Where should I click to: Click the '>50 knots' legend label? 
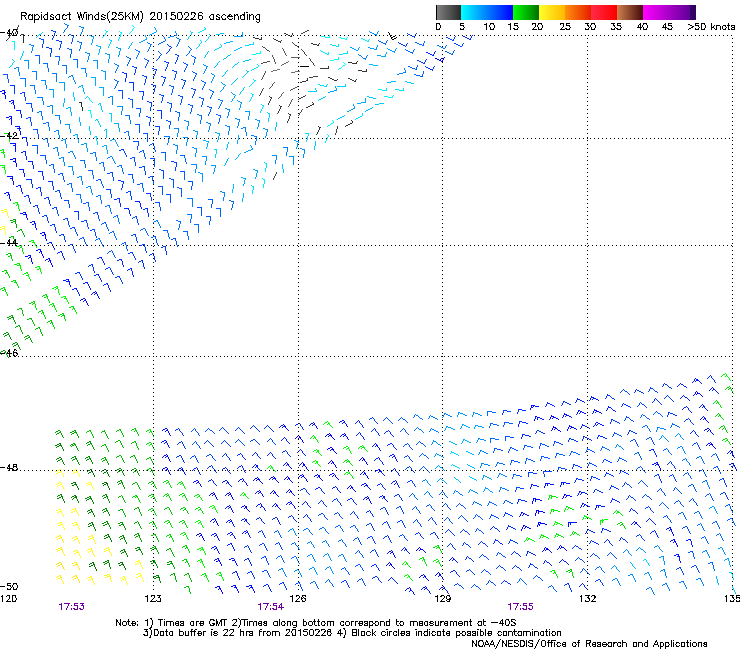click(711, 27)
